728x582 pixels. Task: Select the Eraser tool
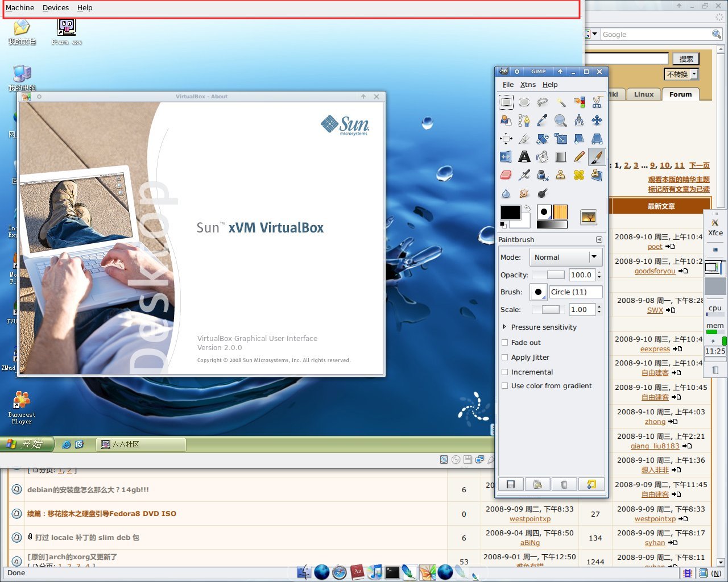506,175
